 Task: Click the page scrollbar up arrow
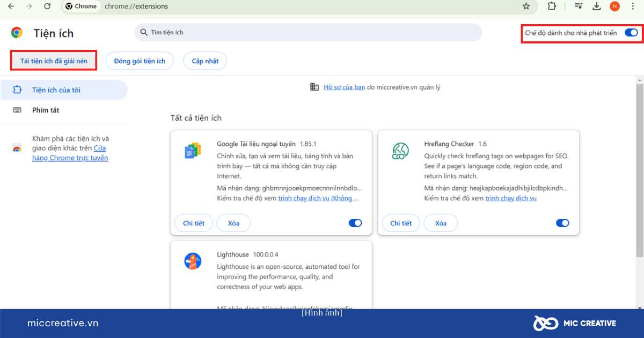coord(640,79)
